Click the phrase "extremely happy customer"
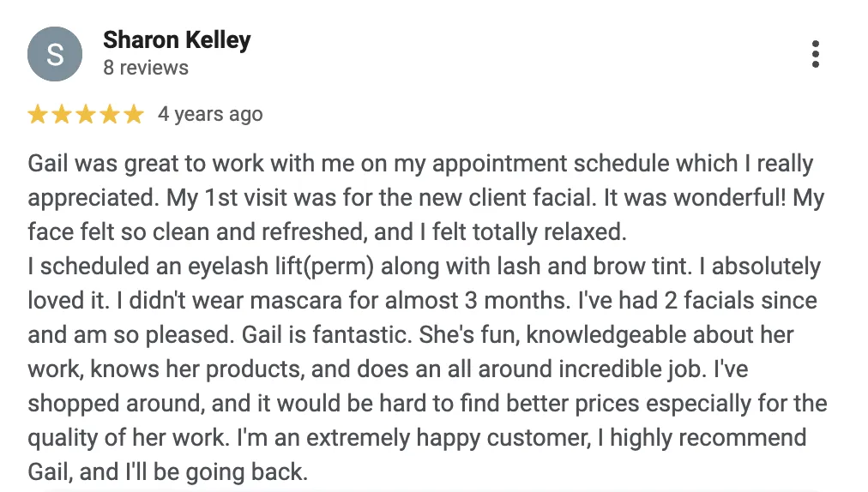The height and width of the screenshot is (492, 868). pyautogui.click(x=449, y=438)
